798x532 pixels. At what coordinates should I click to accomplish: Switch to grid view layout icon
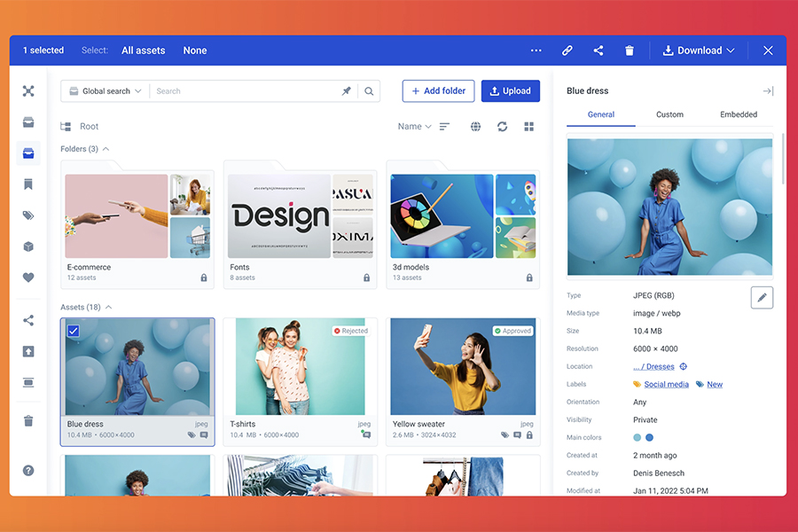click(x=529, y=127)
